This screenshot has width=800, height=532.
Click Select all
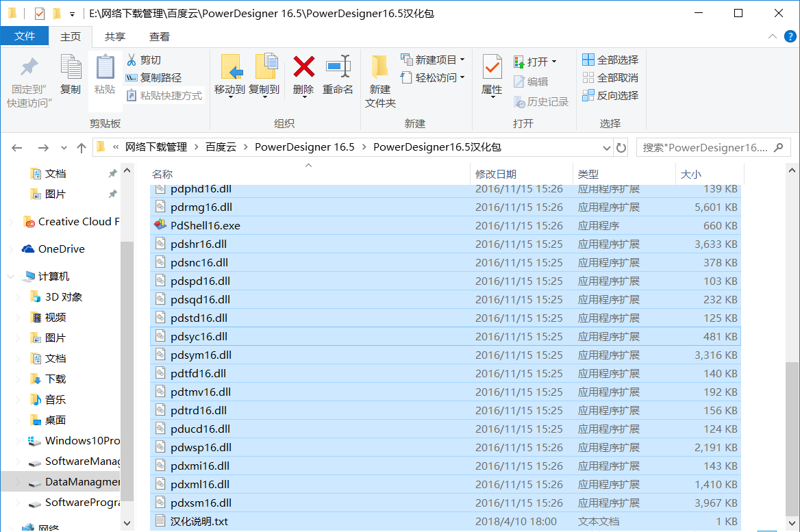(x=611, y=60)
